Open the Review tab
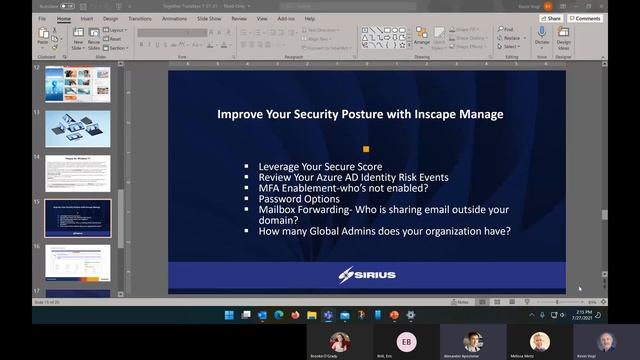640x360 pixels. tap(239, 19)
